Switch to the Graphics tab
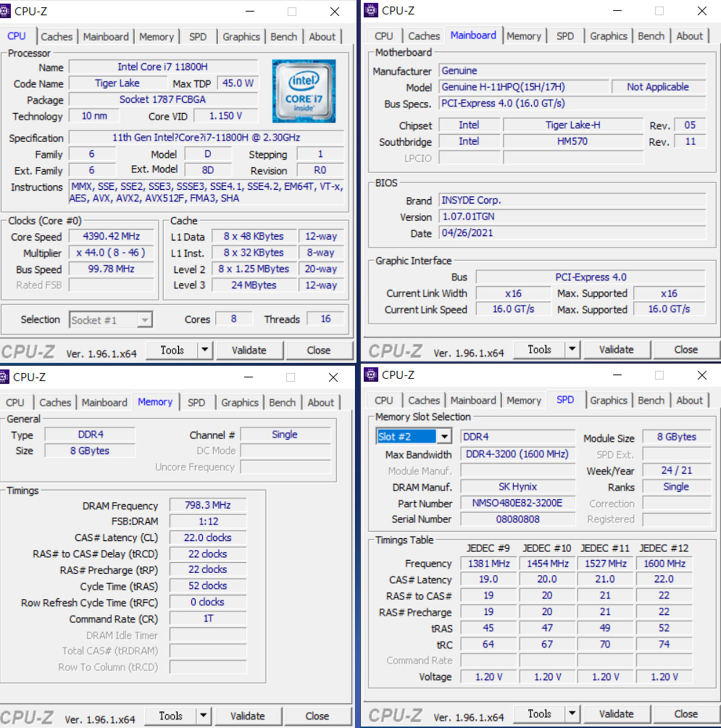The height and width of the screenshot is (728, 721). pyautogui.click(x=241, y=36)
